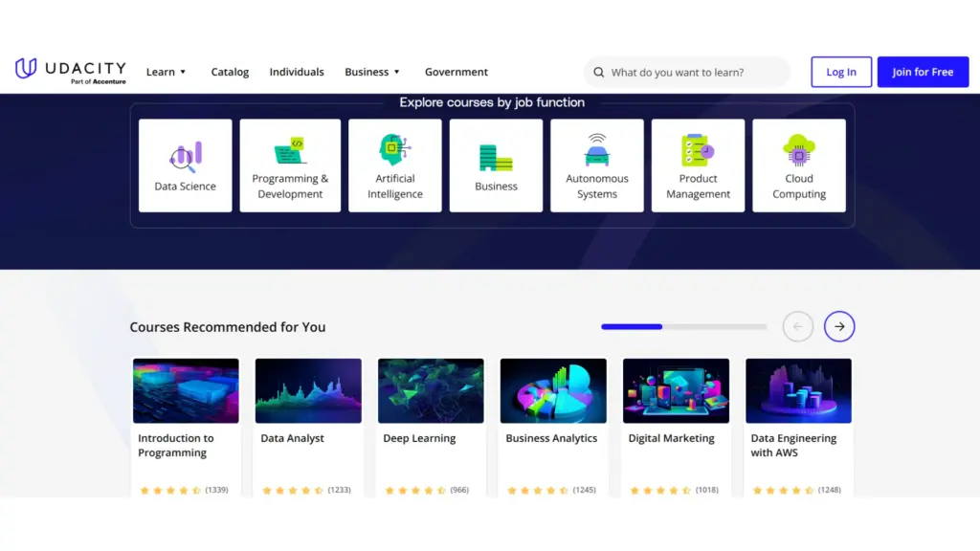Viewport: 980px width, 551px height.
Task: Click the Join for Free button
Action: pyautogui.click(x=923, y=72)
